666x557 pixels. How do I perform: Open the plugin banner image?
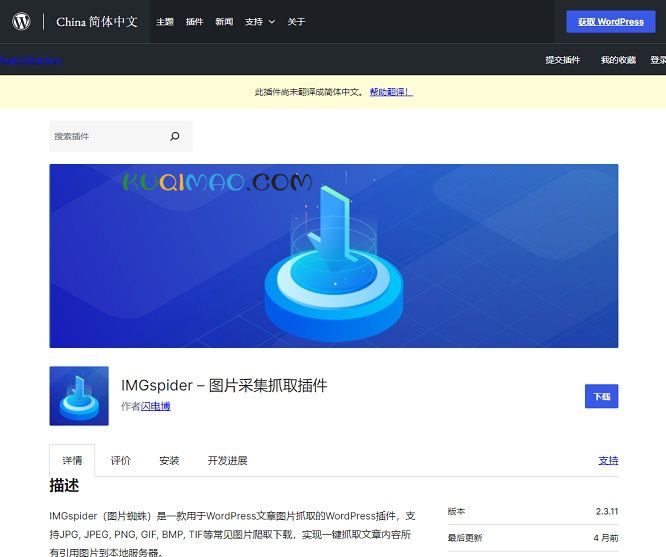tap(334, 256)
